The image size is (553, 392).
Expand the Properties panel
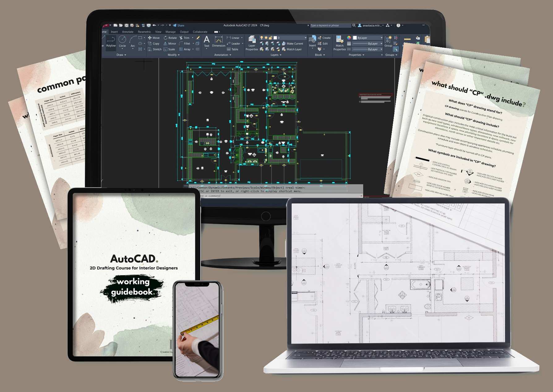click(x=356, y=55)
